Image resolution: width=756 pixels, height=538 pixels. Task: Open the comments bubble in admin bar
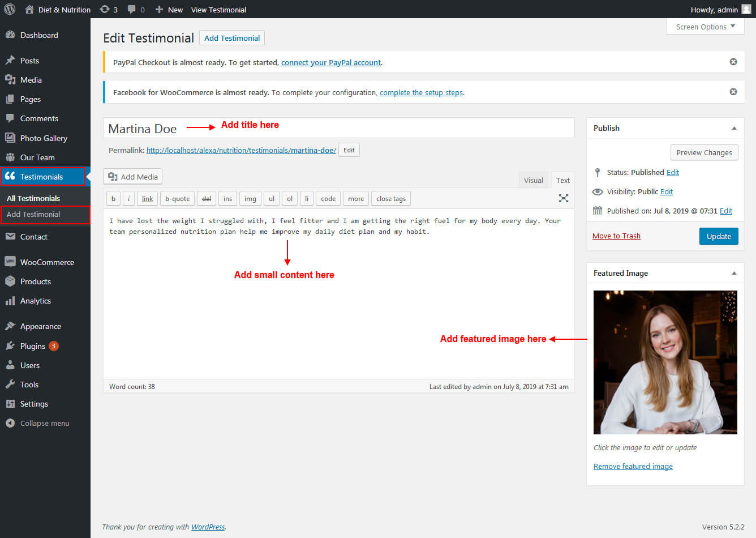136,10
